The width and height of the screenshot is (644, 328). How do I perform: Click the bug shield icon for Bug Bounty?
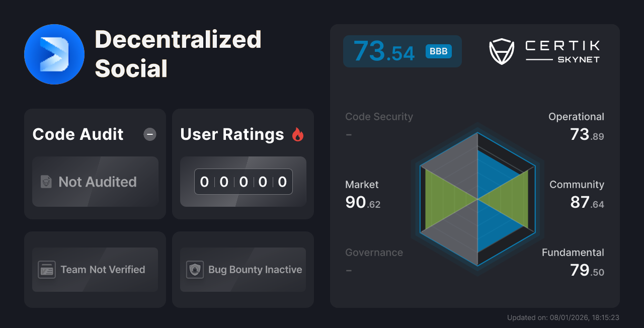coord(195,270)
